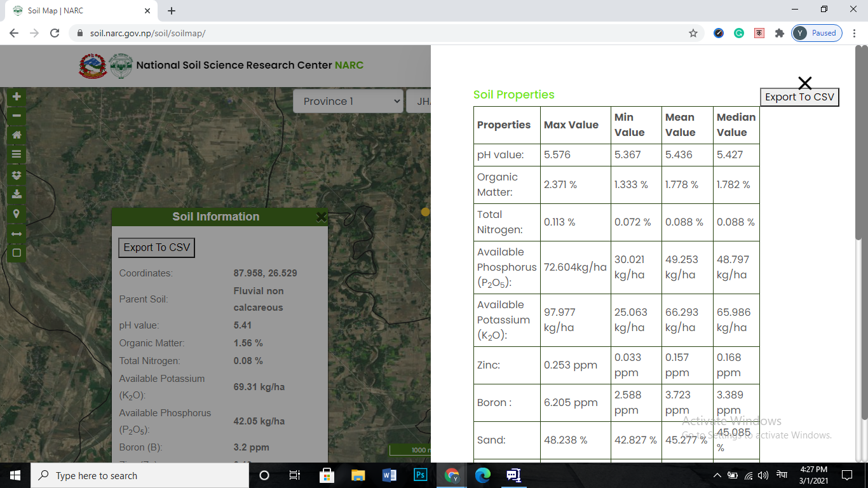
Task: Go forward to the next page
Action: [34, 33]
